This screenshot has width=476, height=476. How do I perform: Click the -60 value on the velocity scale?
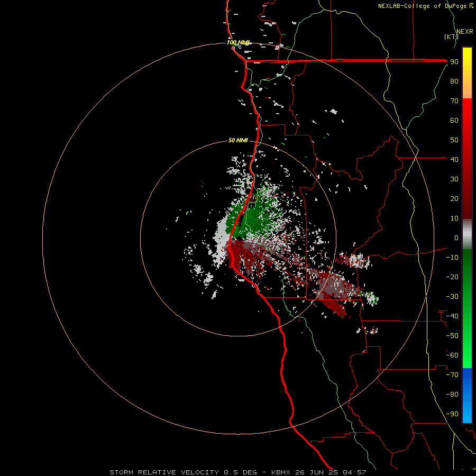452,355
